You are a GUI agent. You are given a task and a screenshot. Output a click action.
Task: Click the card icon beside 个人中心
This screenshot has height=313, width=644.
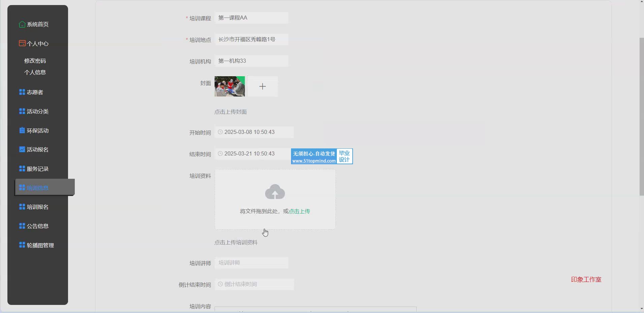tap(22, 44)
